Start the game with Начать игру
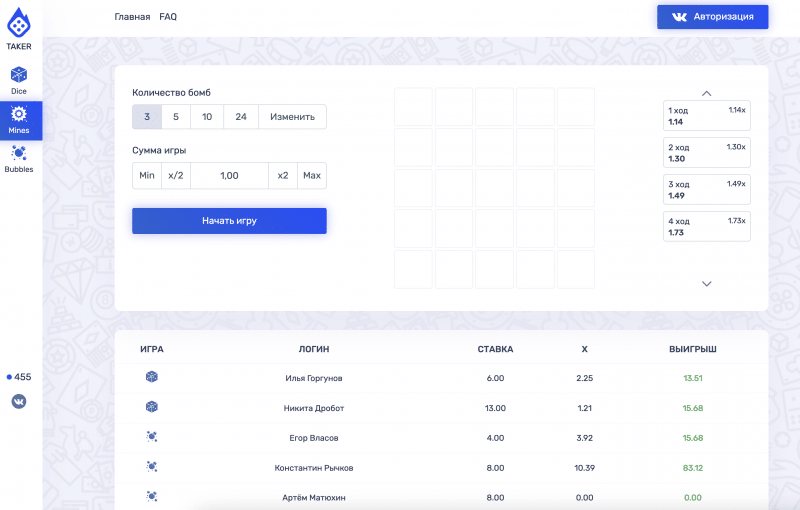Viewport: 800px width, 510px height. point(229,221)
